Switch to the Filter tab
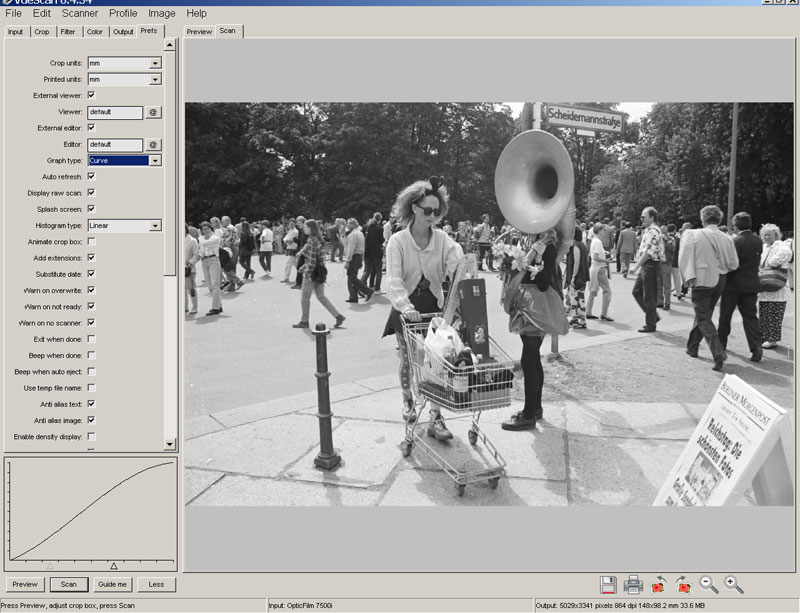The height and width of the screenshot is (613, 800). coord(68,32)
